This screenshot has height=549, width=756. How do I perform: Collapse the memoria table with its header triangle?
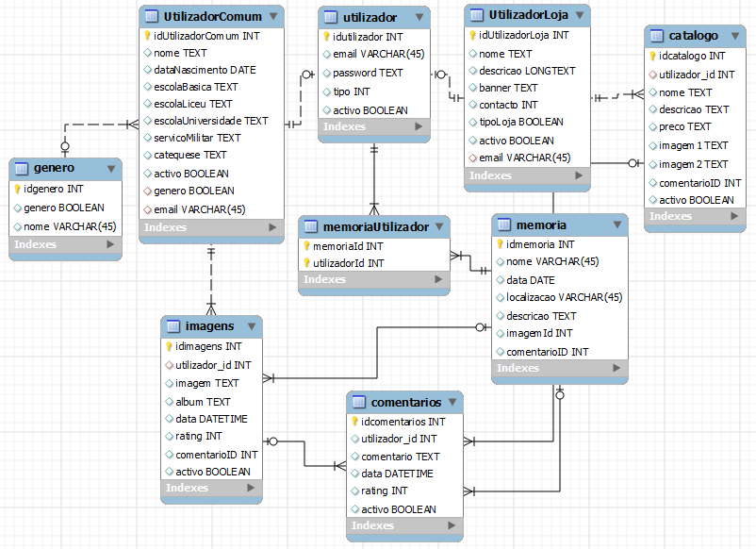[615, 225]
